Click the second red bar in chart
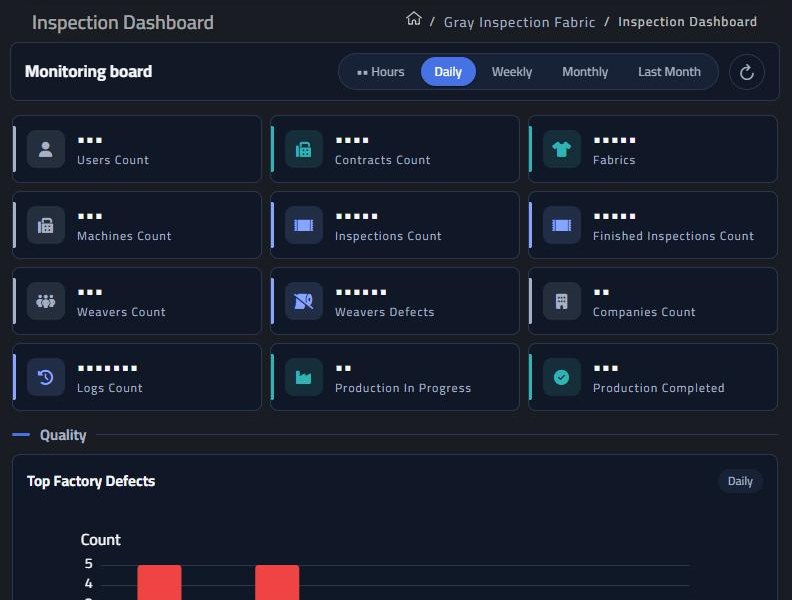The height and width of the screenshot is (600, 792). pos(277,582)
